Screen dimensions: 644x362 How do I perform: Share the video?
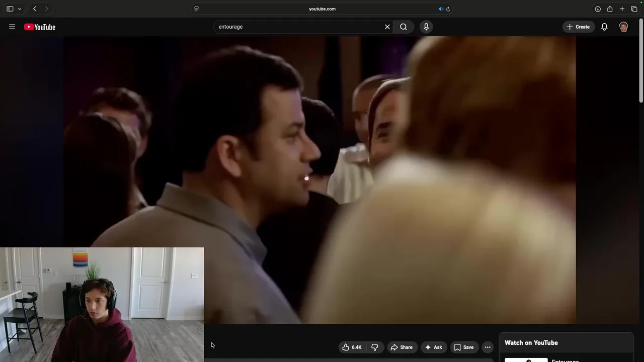pyautogui.click(x=401, y=347)
